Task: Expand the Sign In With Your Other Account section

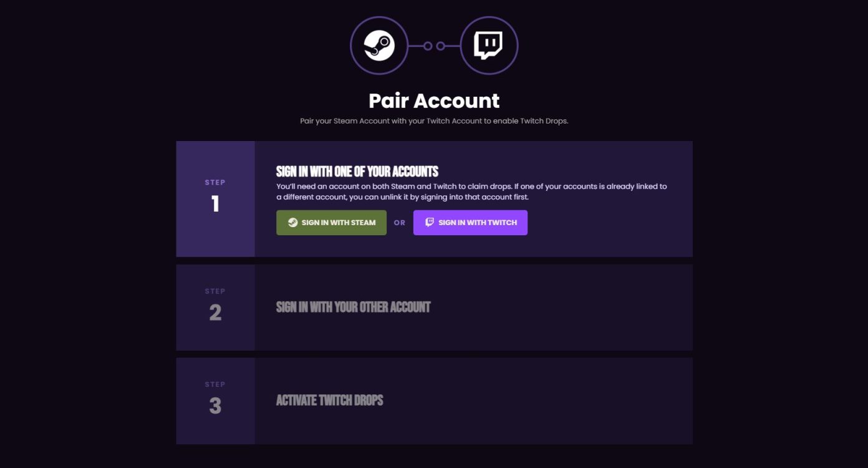Action: point(354,307)
